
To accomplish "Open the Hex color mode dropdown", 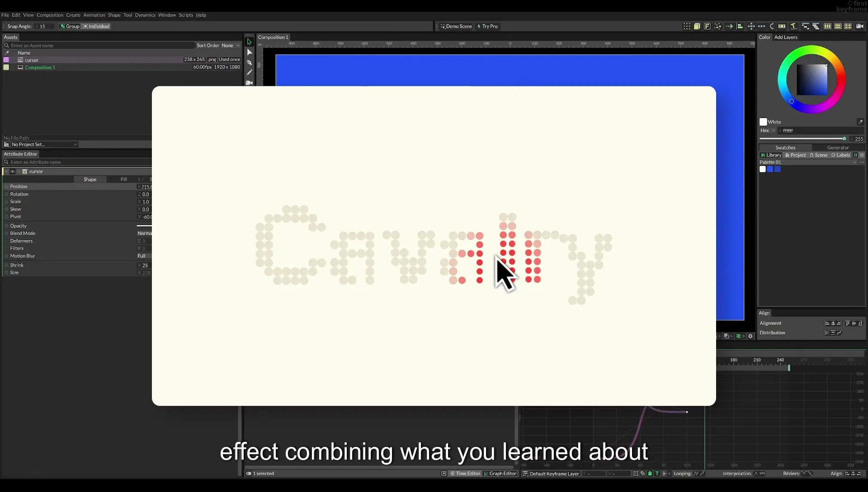I will point(767,131).
